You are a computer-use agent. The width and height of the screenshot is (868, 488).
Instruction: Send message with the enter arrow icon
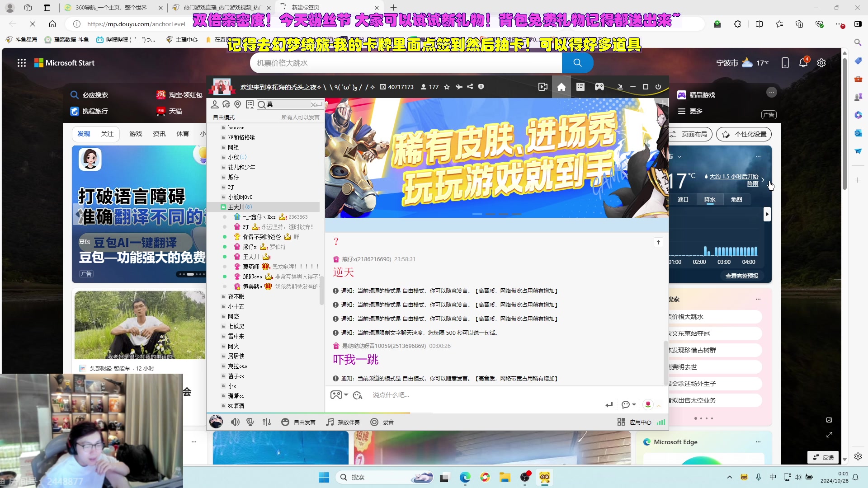click(609, 405)
